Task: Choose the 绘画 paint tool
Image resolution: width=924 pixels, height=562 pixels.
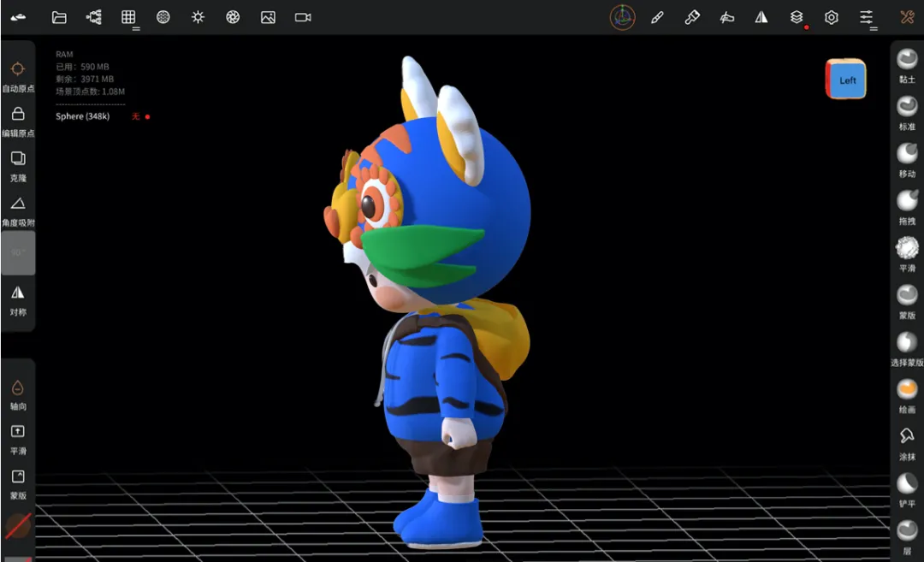Action: click(907, 395)
